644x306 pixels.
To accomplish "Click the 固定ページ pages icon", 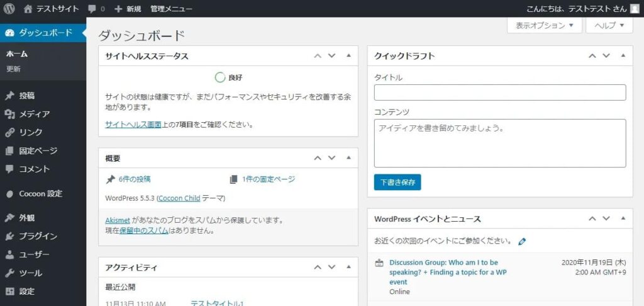I will point(10,151).
